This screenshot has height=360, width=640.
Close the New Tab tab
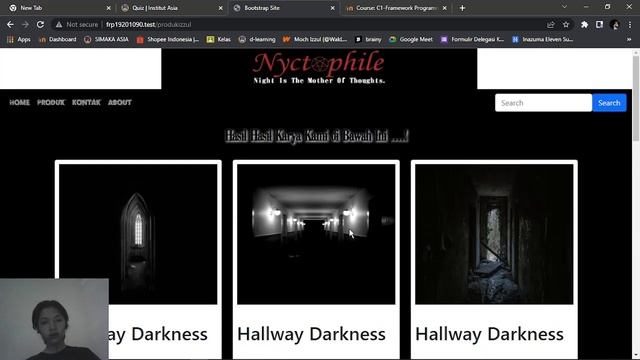[108, 8]
